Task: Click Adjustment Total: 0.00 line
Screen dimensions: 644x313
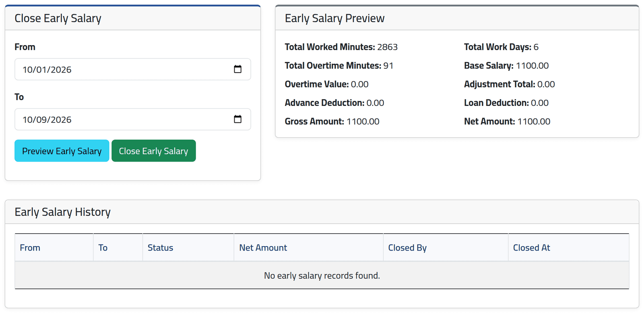Action: (510, 84)
